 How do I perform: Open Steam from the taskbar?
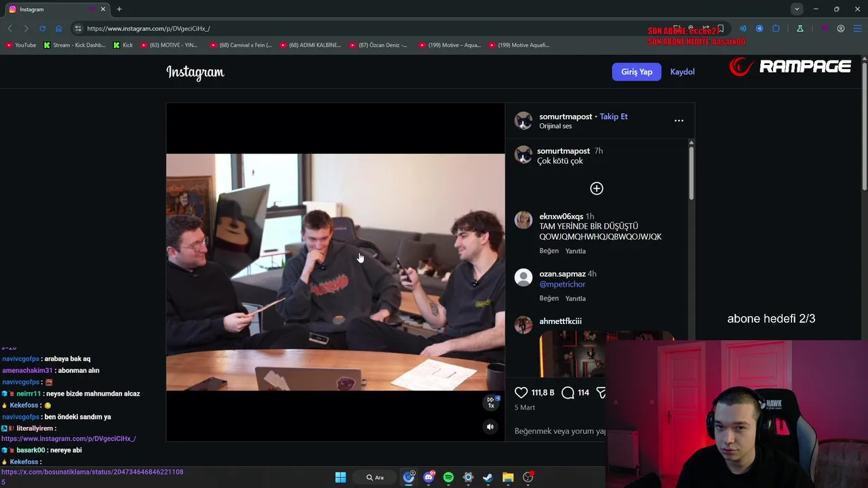[488, 477]
